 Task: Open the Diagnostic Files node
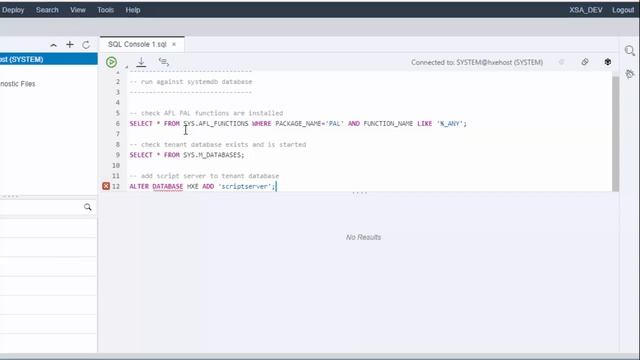[18, 84]
